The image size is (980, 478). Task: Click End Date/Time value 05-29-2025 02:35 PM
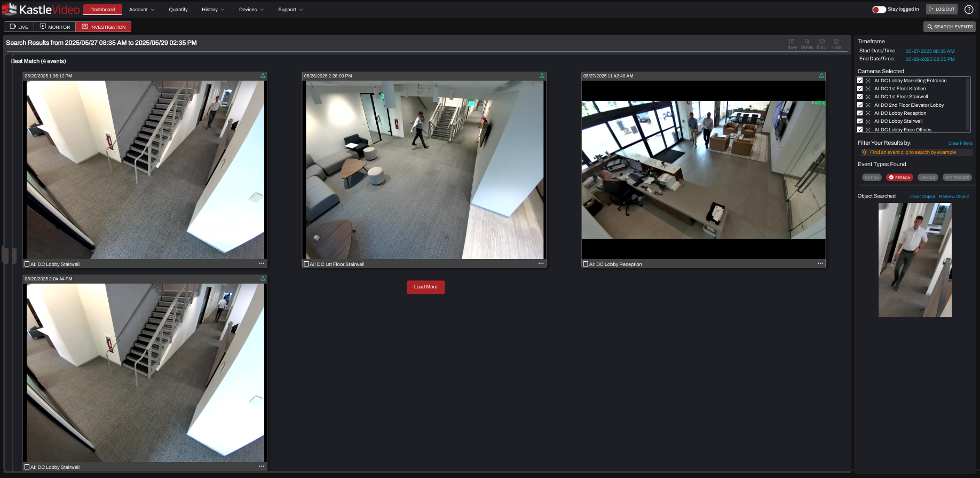930,59
